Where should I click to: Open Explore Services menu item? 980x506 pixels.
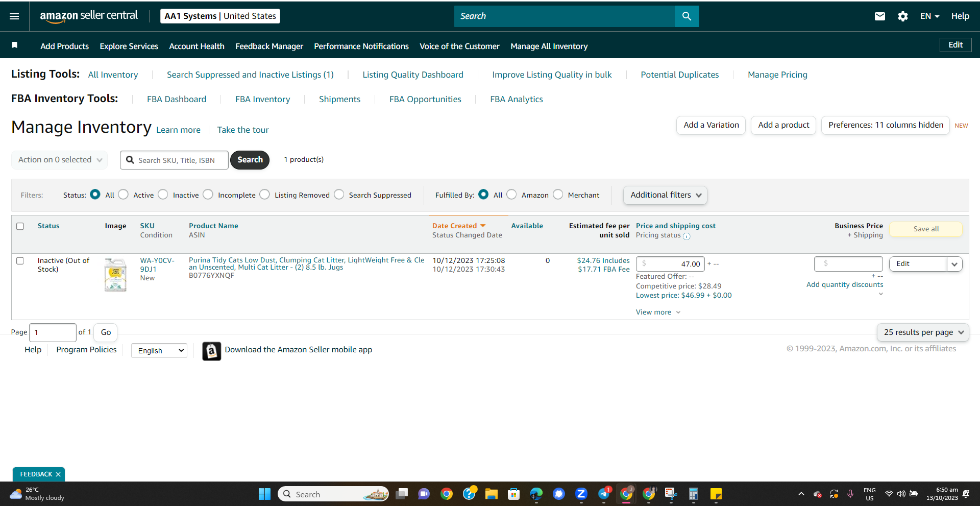[x=129, y=46]
